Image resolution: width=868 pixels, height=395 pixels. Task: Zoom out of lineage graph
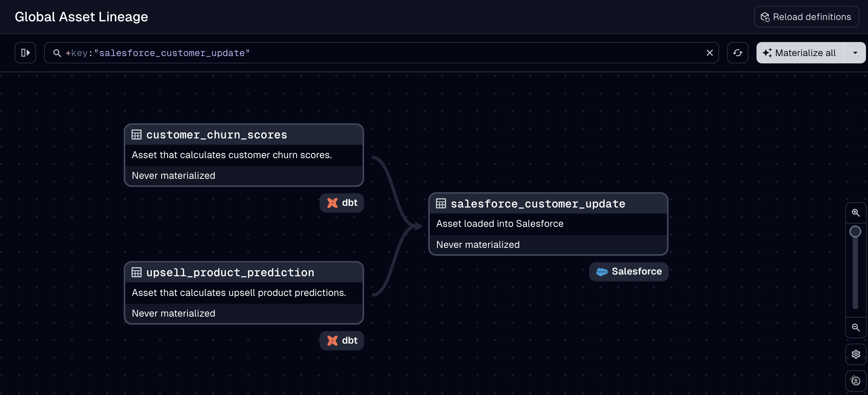click(x=855, y=328)
